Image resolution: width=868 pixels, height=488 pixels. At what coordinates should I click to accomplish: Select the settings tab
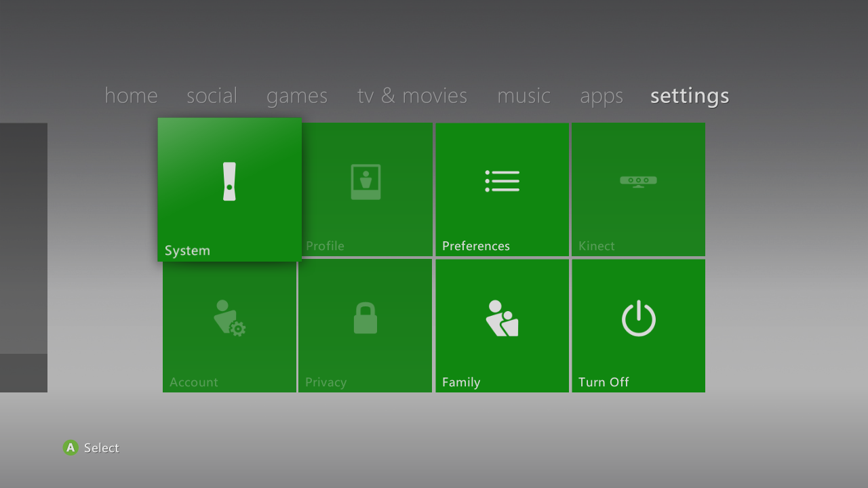690,96
